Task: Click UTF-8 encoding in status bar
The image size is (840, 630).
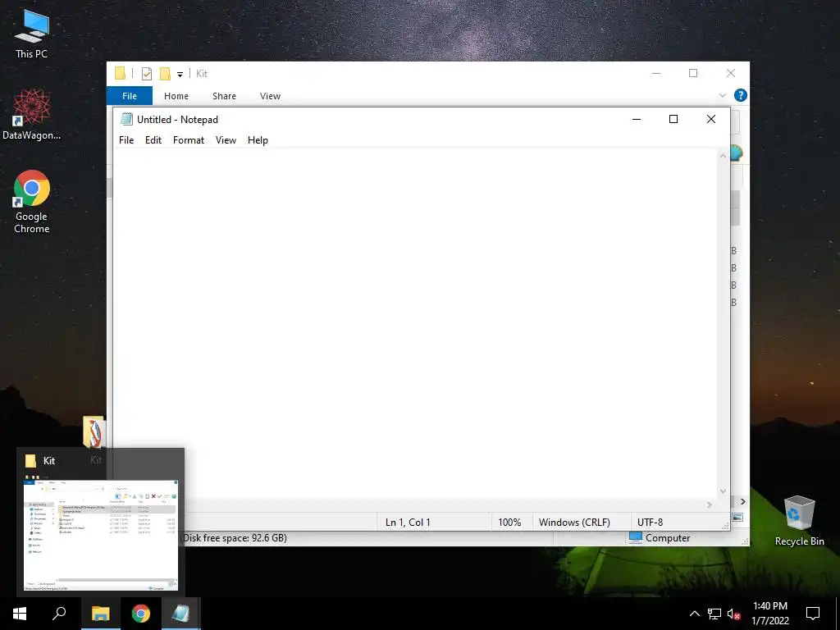Action: [x=650, y=523]
